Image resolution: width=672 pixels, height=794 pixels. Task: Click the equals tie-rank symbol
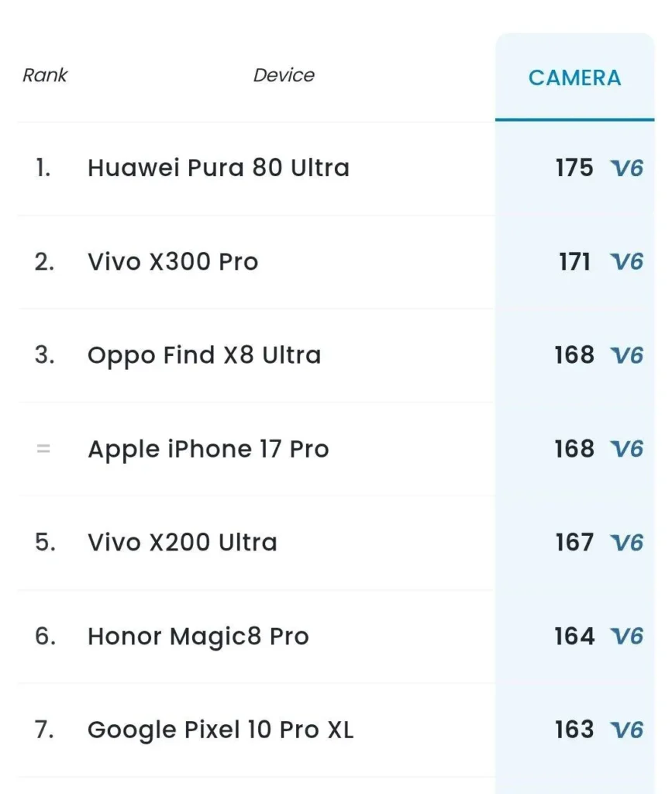(43, 449)
